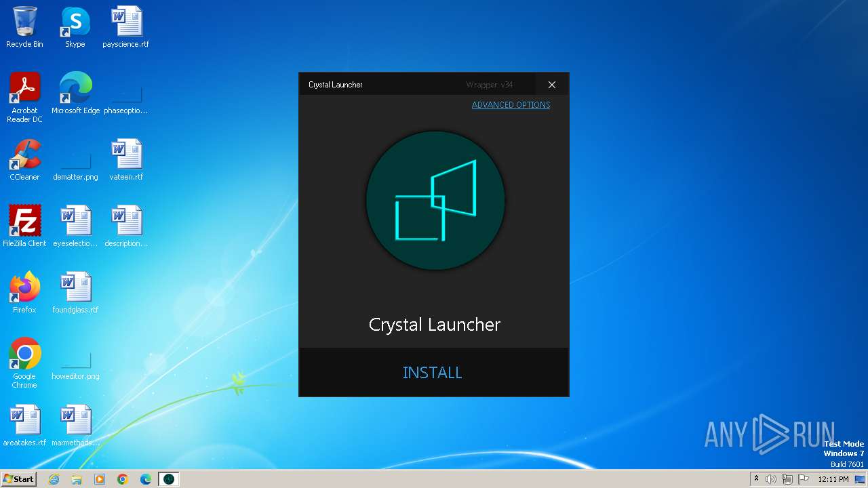868x488 pixels.
Task: Open Windows Media Player from the taskbar
Action: 100,479
